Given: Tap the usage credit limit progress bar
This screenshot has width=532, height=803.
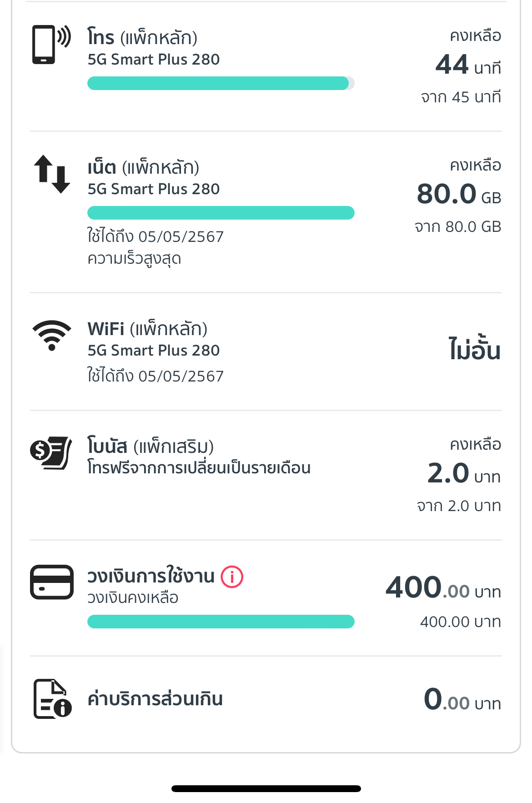Looking at the screenshot, I should [x=221, y=622].
